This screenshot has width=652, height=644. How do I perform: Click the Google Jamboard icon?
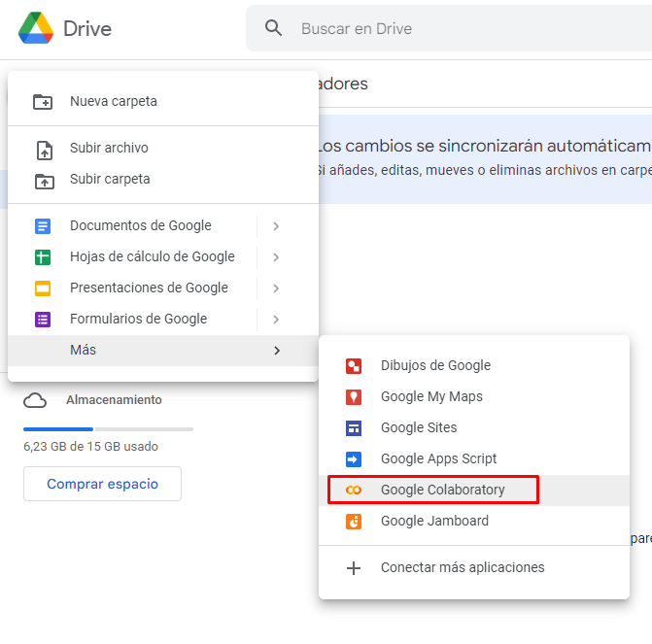point(354,522)
